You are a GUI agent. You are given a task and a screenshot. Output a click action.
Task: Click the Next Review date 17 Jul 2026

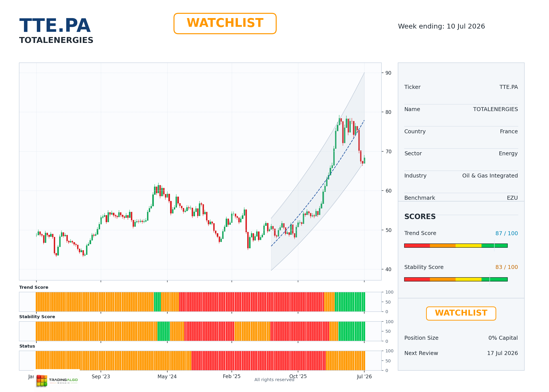502,353
